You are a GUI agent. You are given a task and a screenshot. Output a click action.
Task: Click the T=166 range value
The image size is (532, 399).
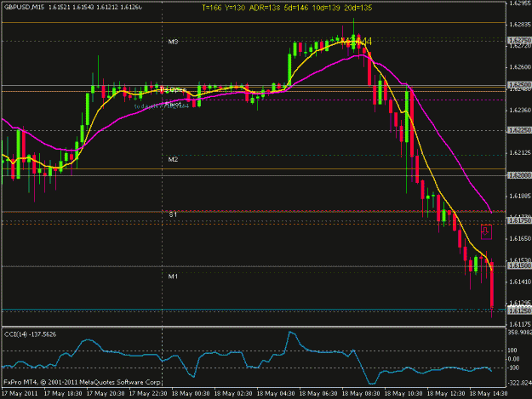pyautogui.click(x=212, y=8)
